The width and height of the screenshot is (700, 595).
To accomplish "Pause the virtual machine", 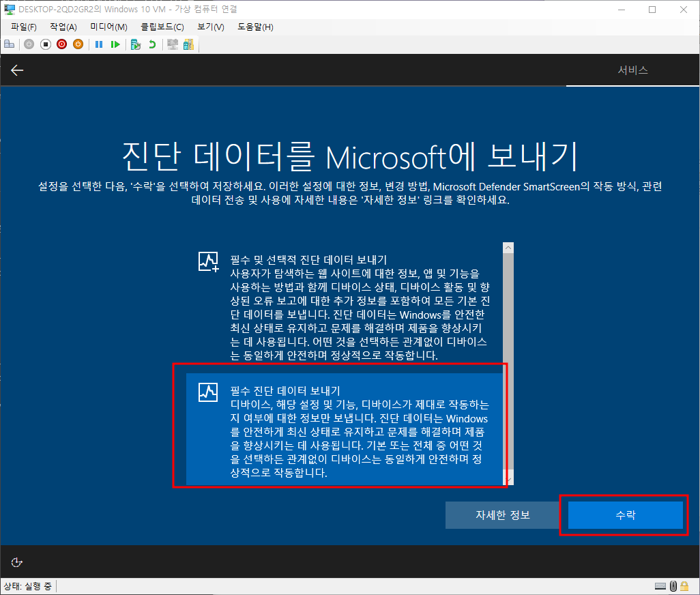I will point(99,44).
